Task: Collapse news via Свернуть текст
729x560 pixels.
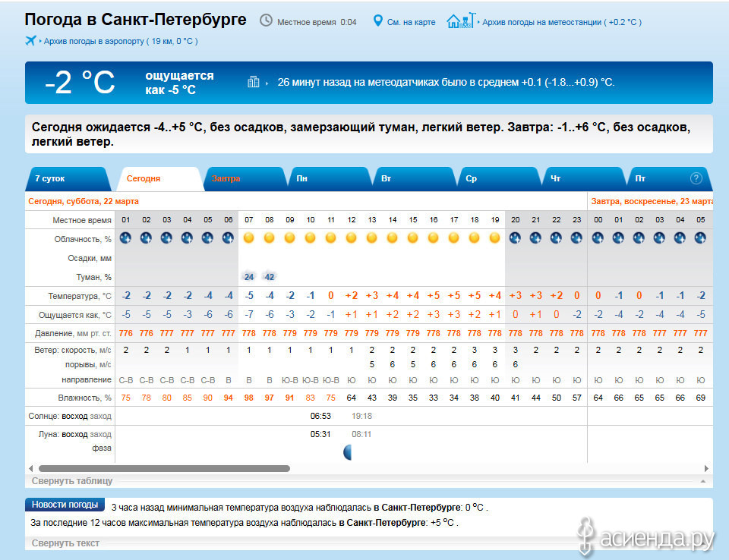Action: 65,543
